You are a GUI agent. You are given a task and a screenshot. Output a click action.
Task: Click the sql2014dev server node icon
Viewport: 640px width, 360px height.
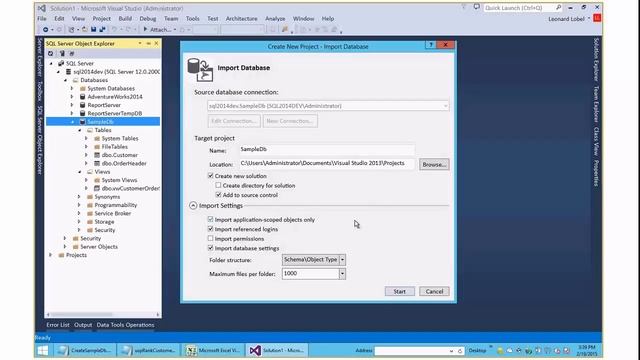pos(68,72)
